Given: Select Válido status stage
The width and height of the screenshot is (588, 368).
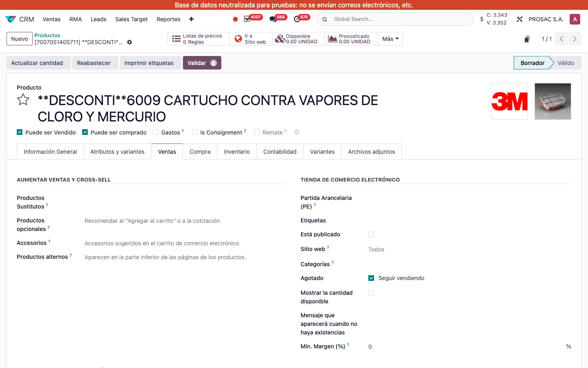Looking at the screenshot, I should click(566, 63).
